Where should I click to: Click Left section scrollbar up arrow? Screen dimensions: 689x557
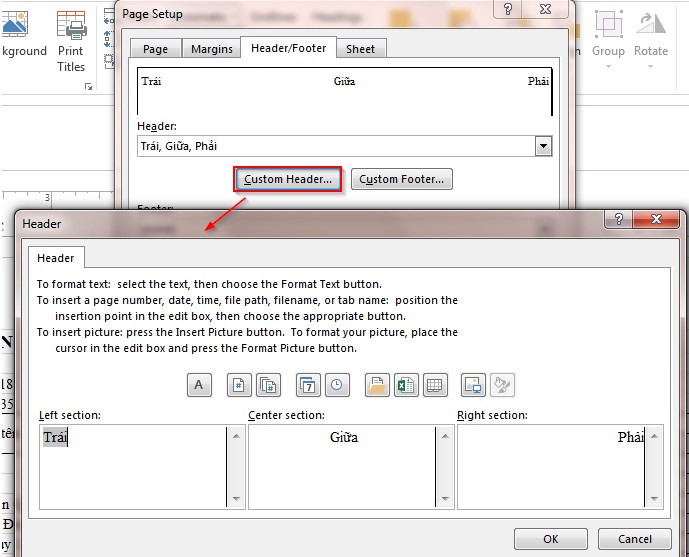(236, 436)
